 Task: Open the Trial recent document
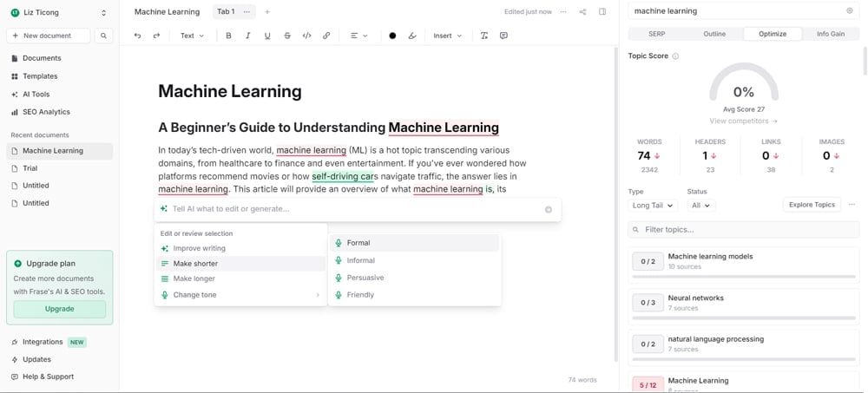point(60,168)
